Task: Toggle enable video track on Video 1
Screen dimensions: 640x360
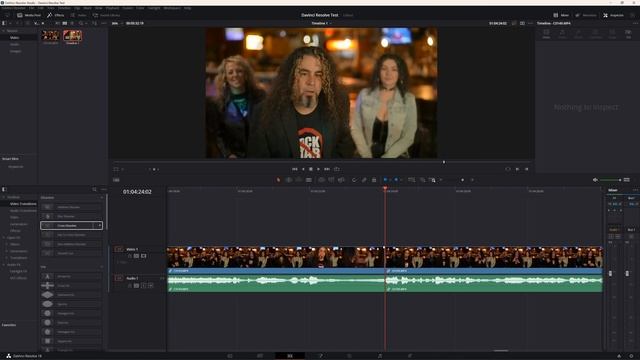Action: (144, 256)
